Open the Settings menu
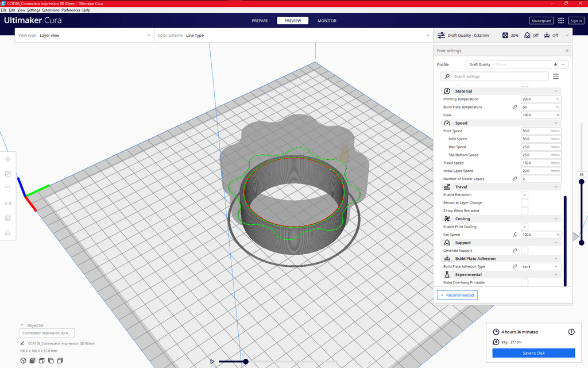Screen dimensions: 588x368 point(34,10)
